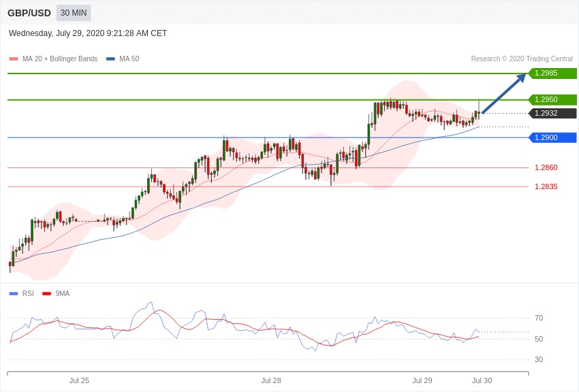Viewport: 579px width, 392px height.
Task: Click the Jul 28 date axis label
Action: pyautogui.click(x=271, y=380)
